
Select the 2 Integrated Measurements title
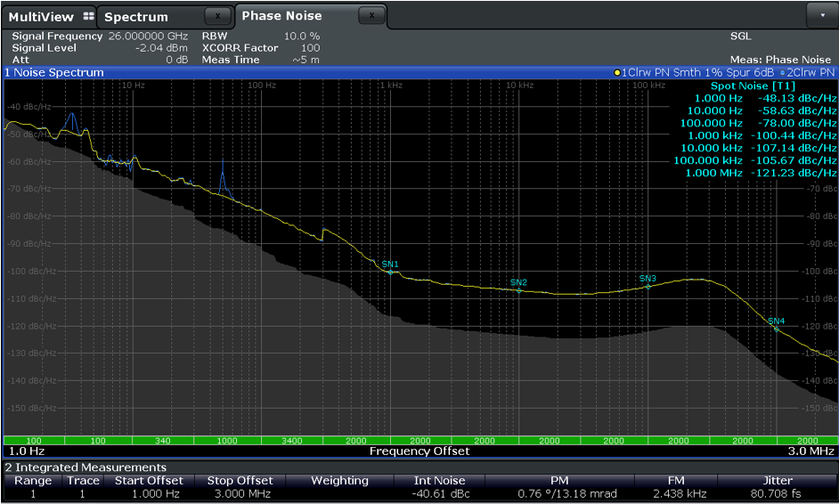pos(86,467)
